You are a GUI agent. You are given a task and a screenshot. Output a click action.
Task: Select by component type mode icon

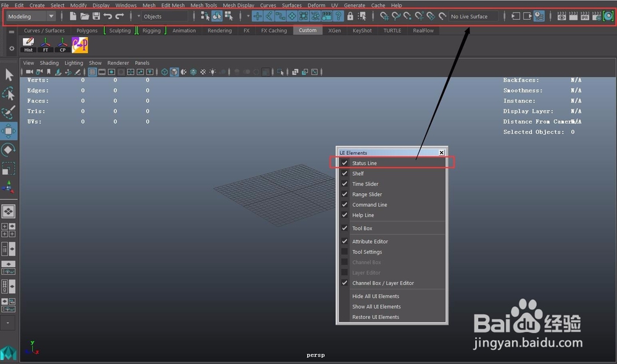tap(229, 16)
